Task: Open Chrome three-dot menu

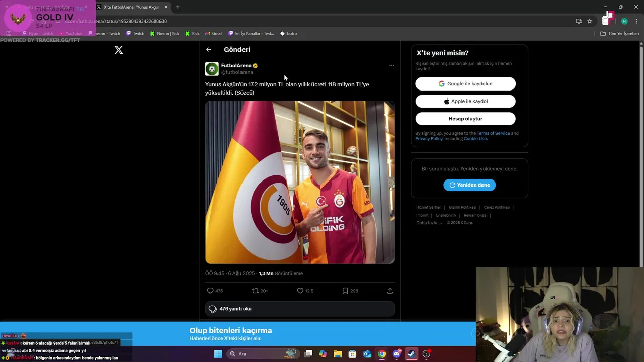Action: [636, 21]
